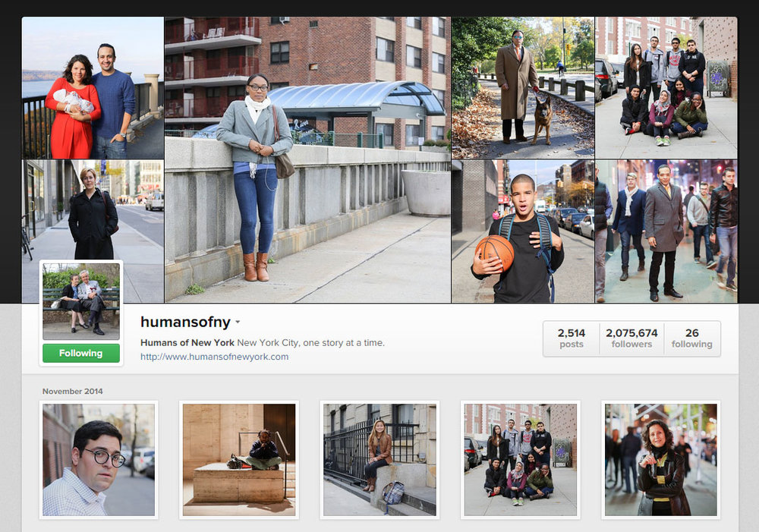The width and height of the screenshot is (759, 532).
Task: Select header photo of man walking dog
Action: (x=523, y=87)
